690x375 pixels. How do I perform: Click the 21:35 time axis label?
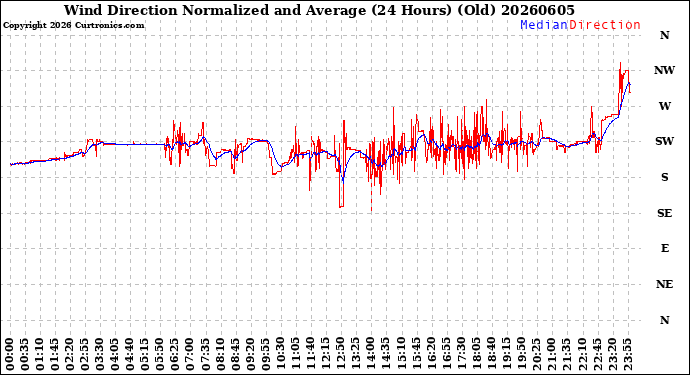click(x=566, y=354)
